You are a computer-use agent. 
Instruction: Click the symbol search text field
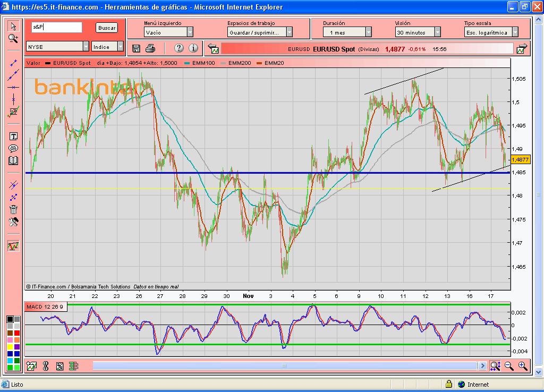coord(56,27)
